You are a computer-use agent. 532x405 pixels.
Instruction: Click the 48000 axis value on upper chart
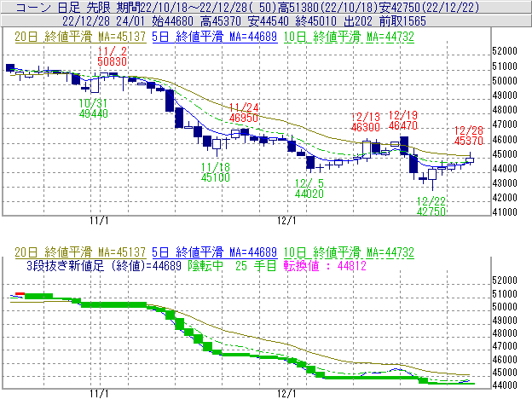coord(505,109)
